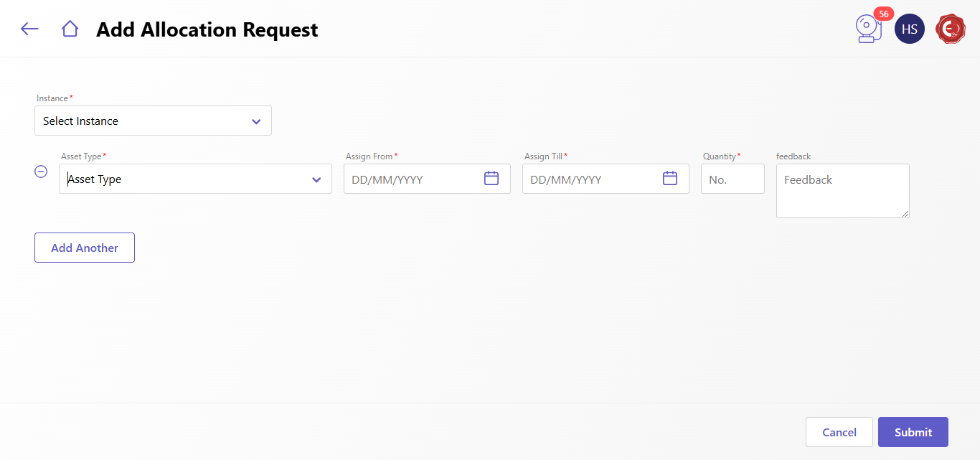Grab the Feedback textarea resize handle
980x460 pixels.
pos(905,213)
